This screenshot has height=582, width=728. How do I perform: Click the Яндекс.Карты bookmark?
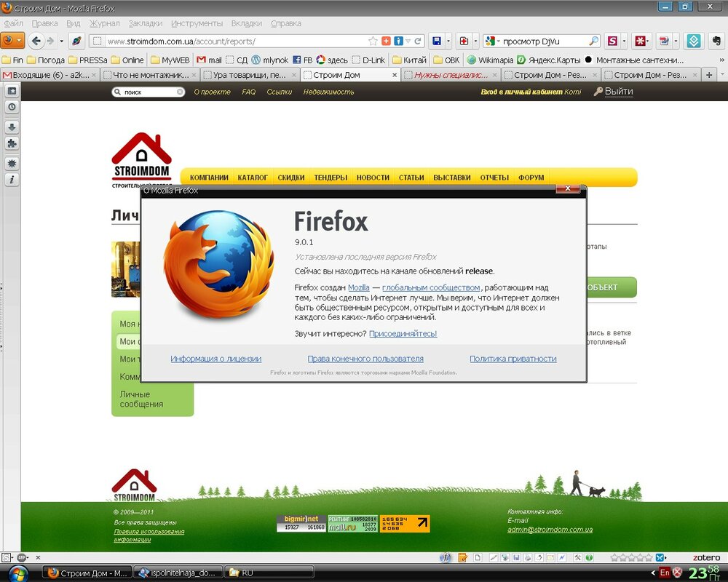click(x=549, y=60)
